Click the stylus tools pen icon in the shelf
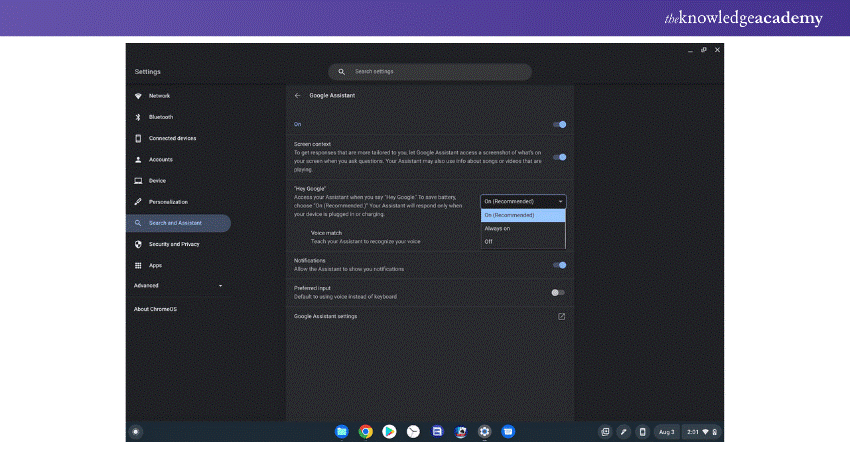This screenshot has height=450, width=850. click(x=623, y=431)
